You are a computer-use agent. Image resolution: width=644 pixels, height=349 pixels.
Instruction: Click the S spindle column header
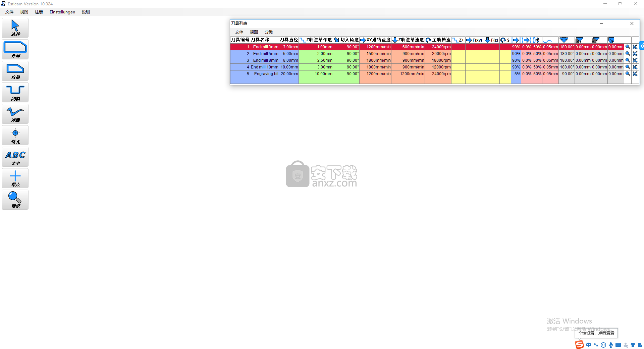[505, 40]
